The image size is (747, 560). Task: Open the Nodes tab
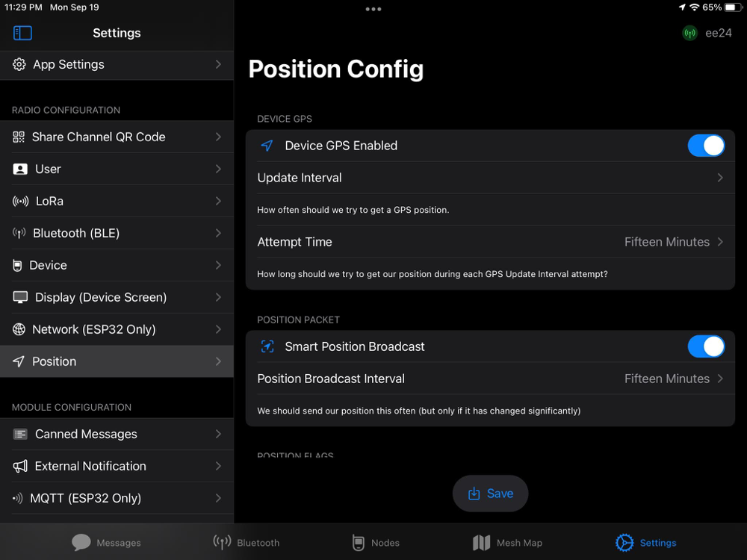click(375, 543)
